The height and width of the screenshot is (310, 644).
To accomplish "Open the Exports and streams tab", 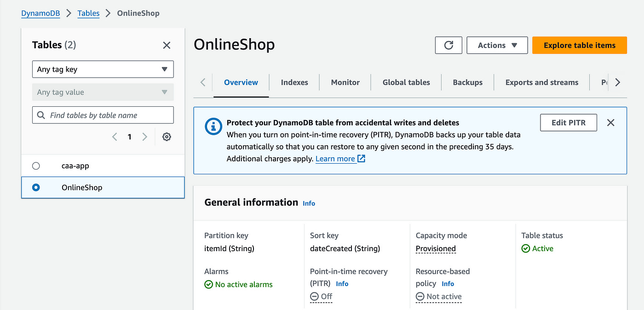I will pyautogui.click(x=542, y=82).
